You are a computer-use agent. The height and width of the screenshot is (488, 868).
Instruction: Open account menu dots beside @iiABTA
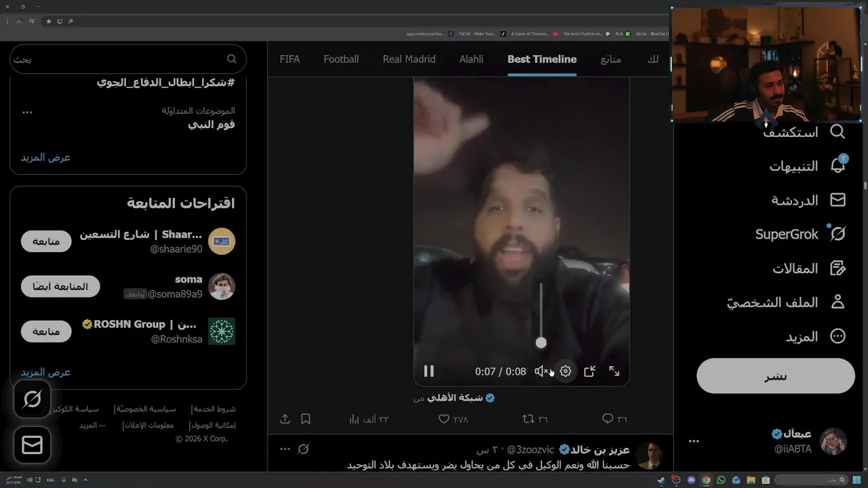coord(694,441)
